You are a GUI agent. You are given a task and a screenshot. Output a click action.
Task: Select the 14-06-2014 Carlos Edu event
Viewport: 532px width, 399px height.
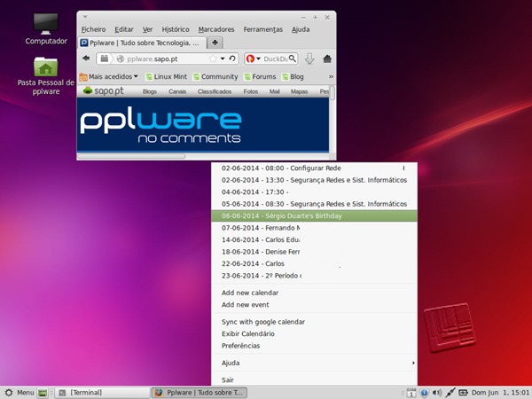[x=314, y=239]
